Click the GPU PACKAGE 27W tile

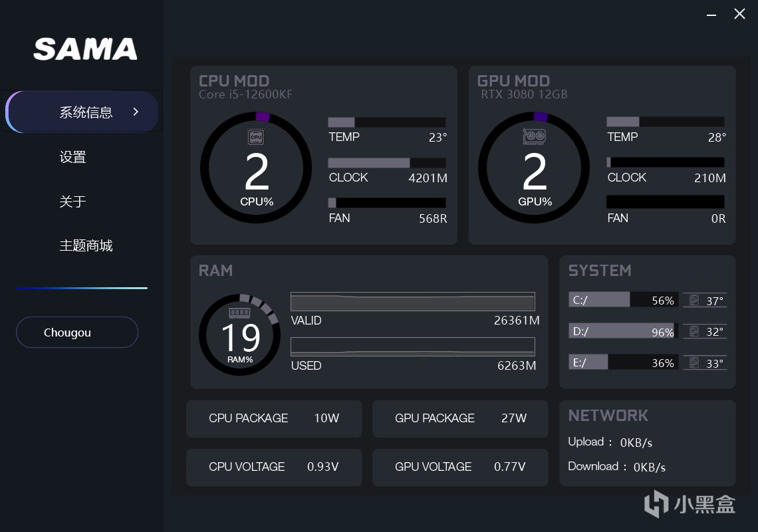pos(460,418)
